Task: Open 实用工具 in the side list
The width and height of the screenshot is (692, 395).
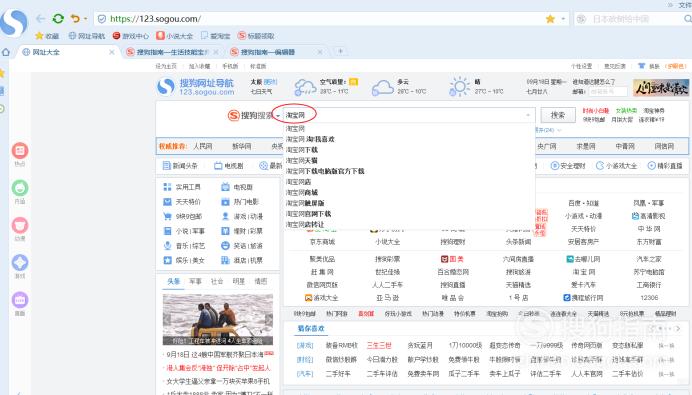Action: point(182,187)
